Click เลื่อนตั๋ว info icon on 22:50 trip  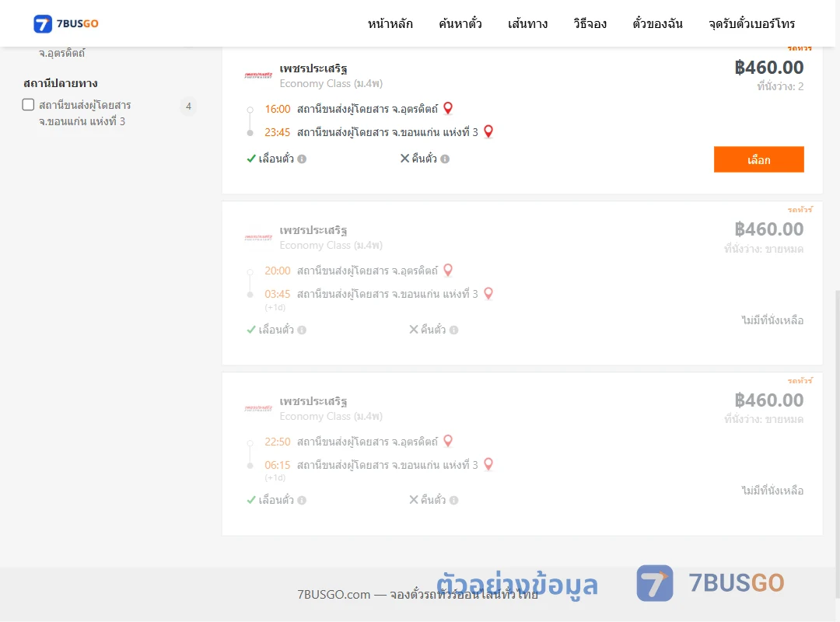coord(302,501)
